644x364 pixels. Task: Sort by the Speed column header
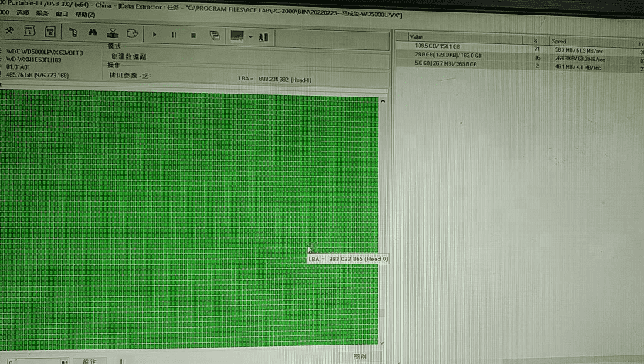tap(559, 40)
